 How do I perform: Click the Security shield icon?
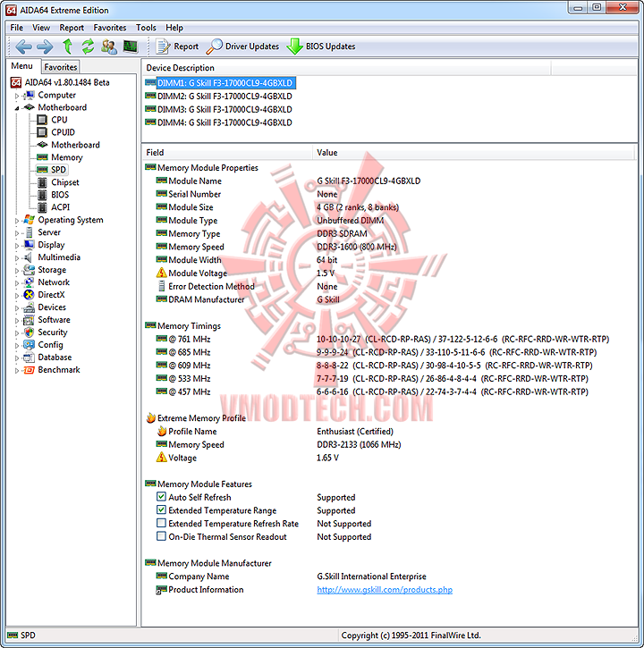click(x=29, y=332)
